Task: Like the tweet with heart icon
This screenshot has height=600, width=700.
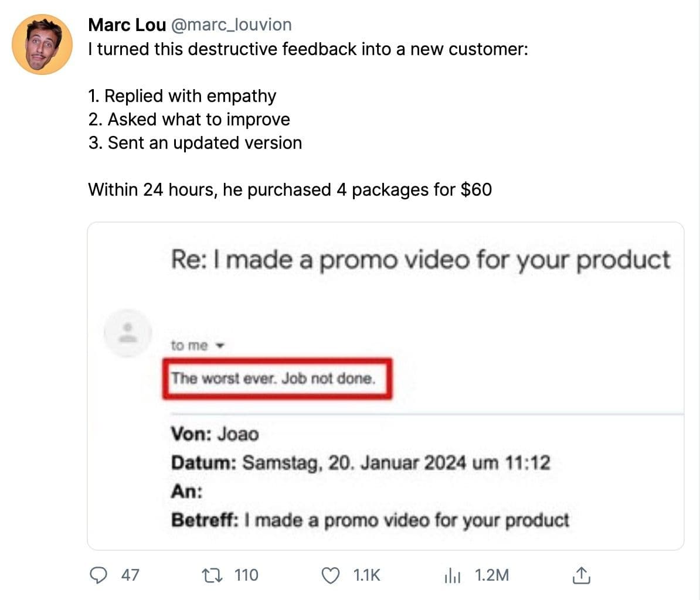Action: [332, 575]
